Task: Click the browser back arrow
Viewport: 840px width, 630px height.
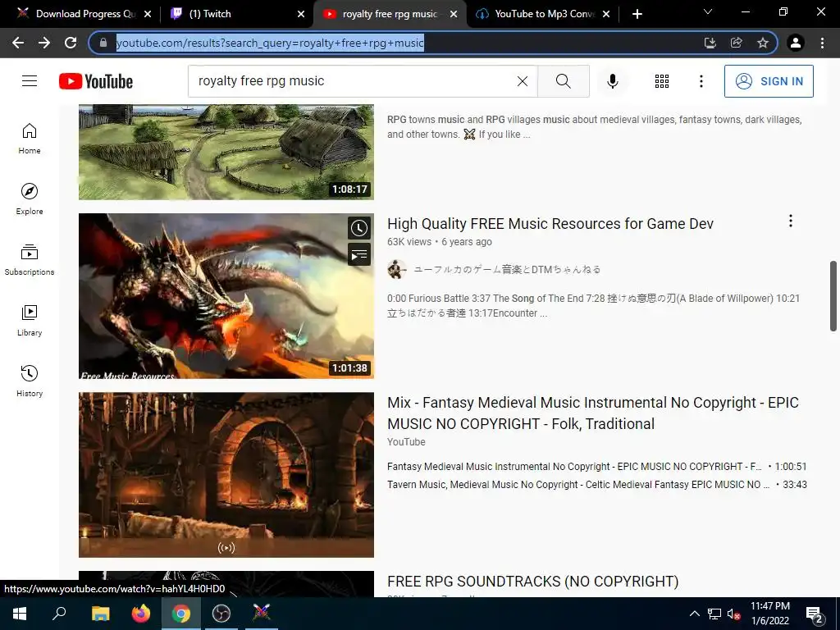Action: click(18, 43)
